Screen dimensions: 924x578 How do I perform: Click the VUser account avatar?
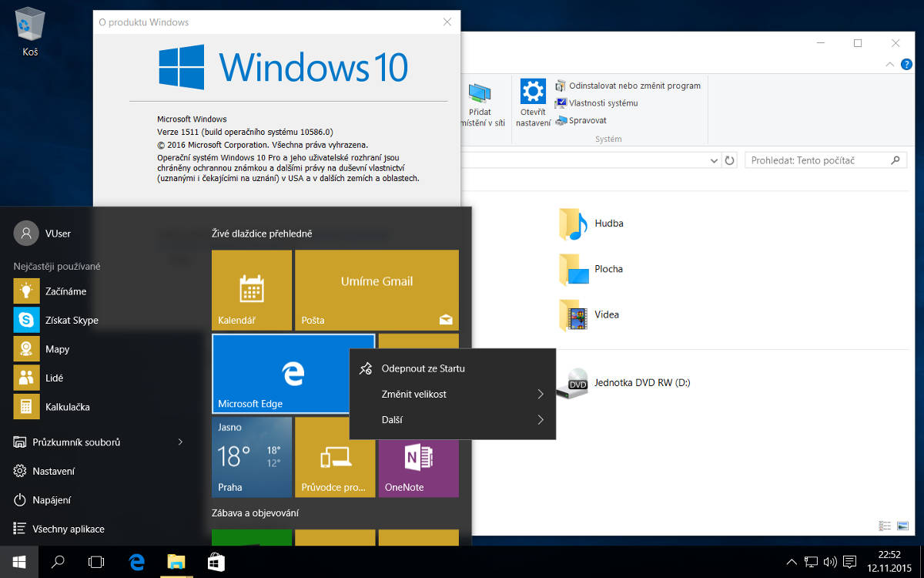26,233
